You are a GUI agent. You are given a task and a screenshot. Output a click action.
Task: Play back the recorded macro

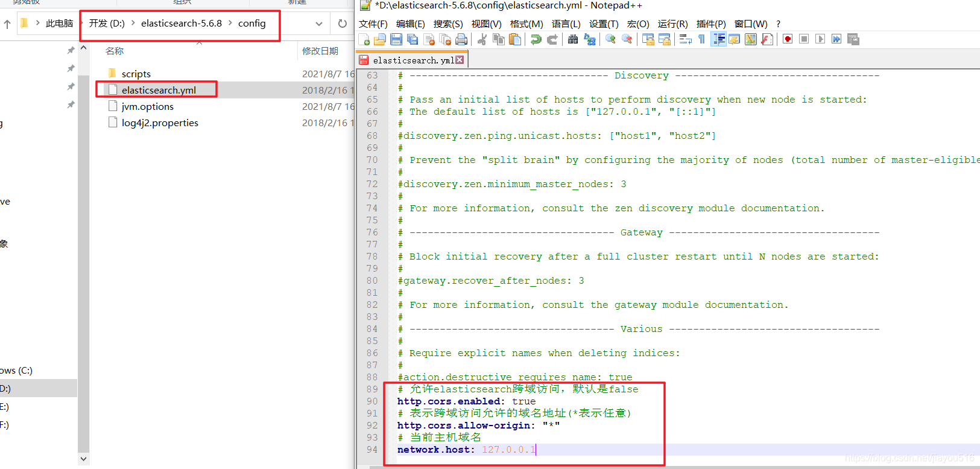pyautogui.click(x=820, y=39)
